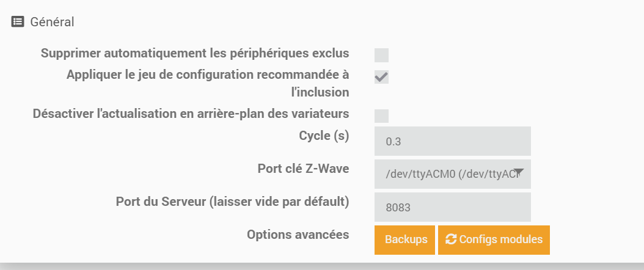644x270 pixels.
Task: Click the grey divider bar below the panel
Action: click(x=322, y=266)
